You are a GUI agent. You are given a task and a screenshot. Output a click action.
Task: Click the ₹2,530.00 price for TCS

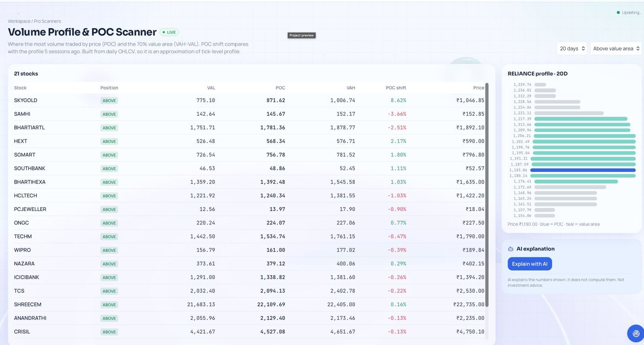point(470,291)
